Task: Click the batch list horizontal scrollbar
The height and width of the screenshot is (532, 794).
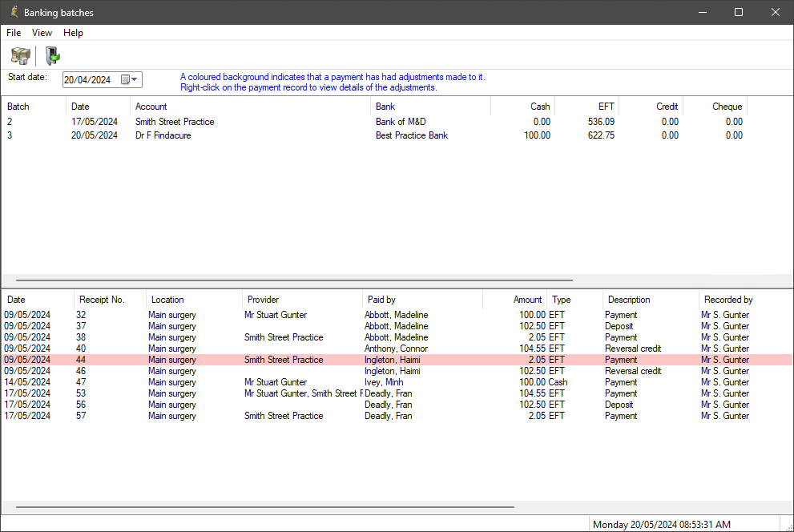Action: pos(294,280)
